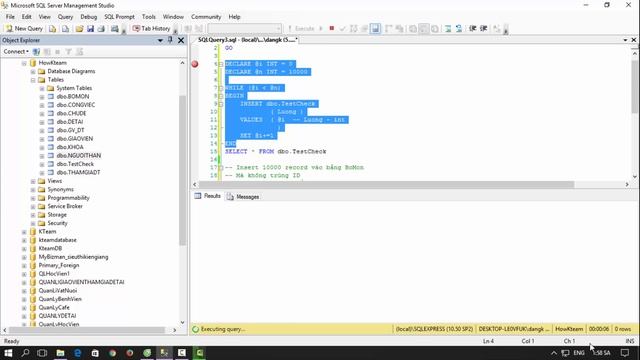Expand the Views folder
This screenshot has height=360, width=640.
[x=33, y=181]
